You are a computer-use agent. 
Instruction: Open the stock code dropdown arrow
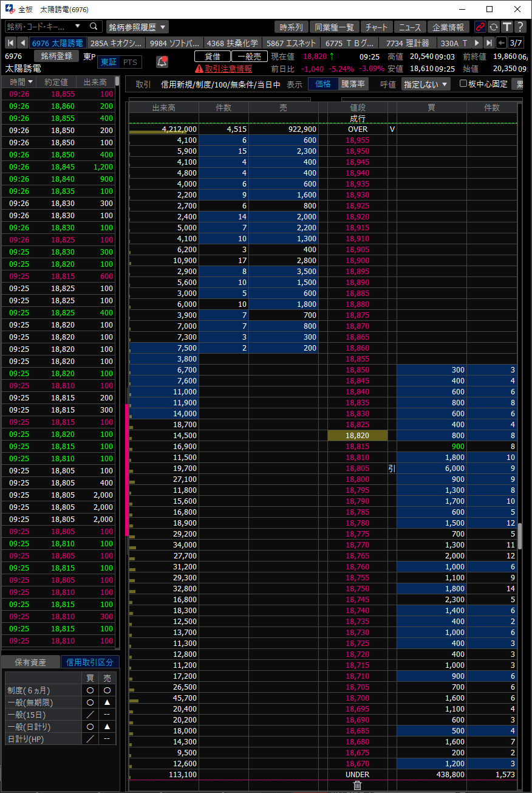click(x=78, y=27)
